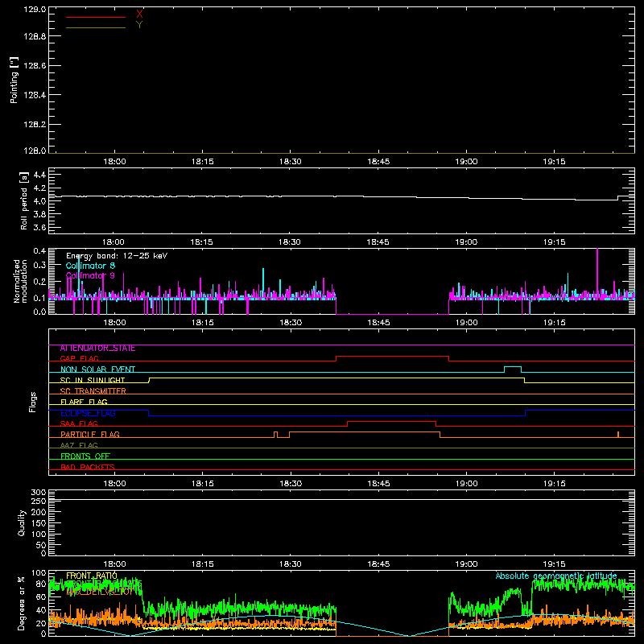The width and height of the screenshot is (644, 644).
Task: Click the 128.4 tick label on Pointing axis
Action: (x=35, y=95)
